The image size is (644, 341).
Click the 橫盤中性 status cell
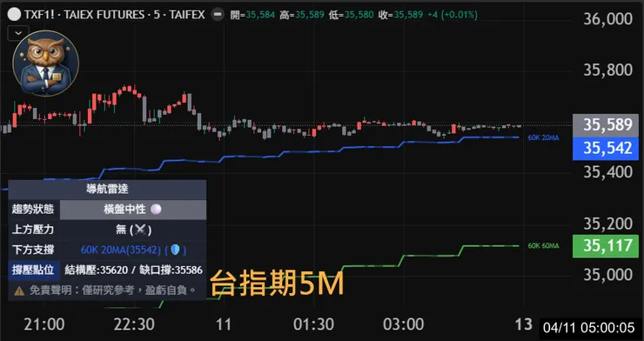point(132,210)
